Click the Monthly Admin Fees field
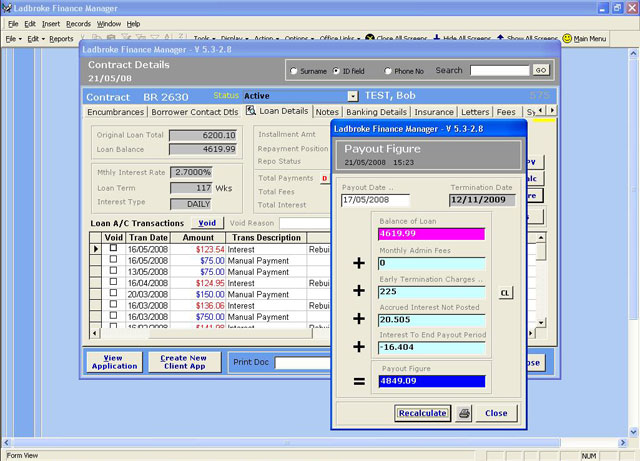The width and height of the screenshot is (640, 461). (431, 263)
